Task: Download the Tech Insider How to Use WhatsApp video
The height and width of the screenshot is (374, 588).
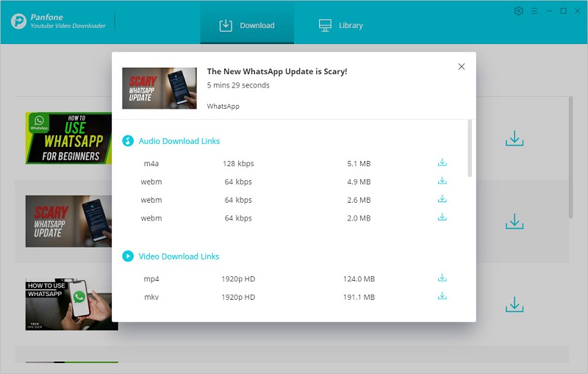Action: [x=514, y=305]
